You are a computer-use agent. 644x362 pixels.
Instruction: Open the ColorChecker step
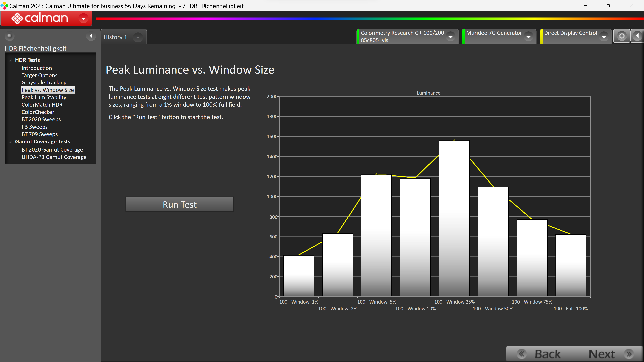coord(38,112)
